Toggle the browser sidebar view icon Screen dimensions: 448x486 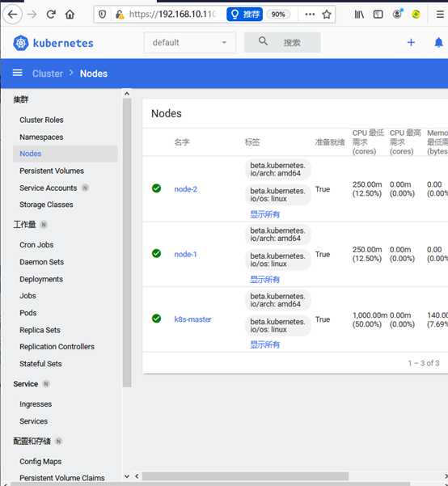378,15
